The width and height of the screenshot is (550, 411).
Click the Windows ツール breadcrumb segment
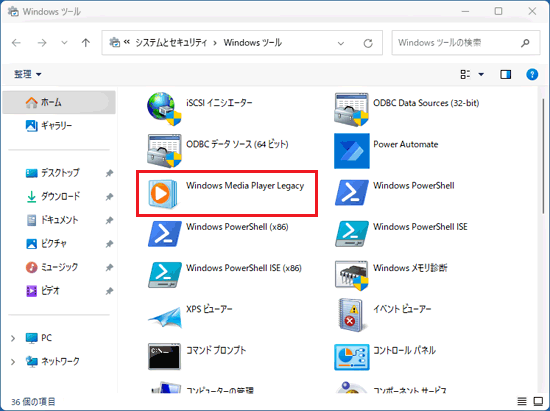click(x=253, y=43)
